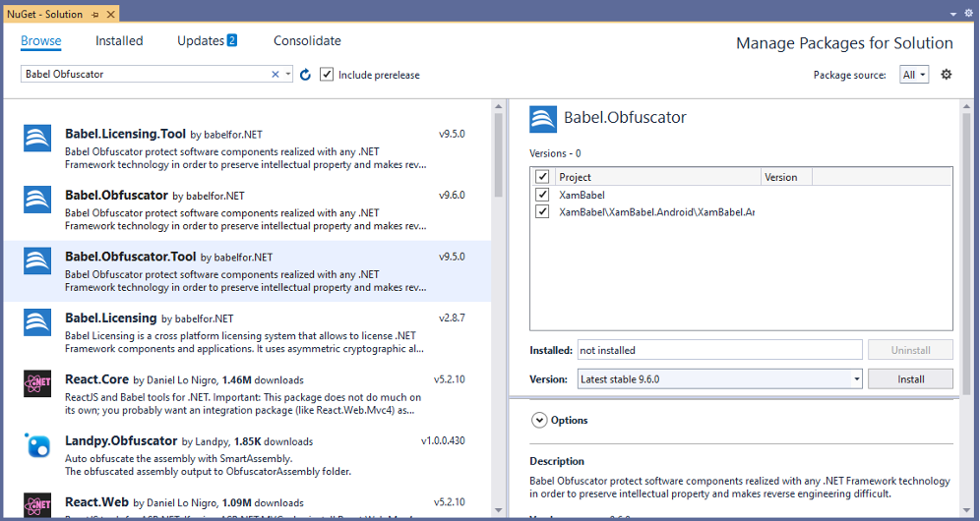This screenshot has height=521, width=980.
Task: Open tab window position dropdown arrow
Action: 953,14
